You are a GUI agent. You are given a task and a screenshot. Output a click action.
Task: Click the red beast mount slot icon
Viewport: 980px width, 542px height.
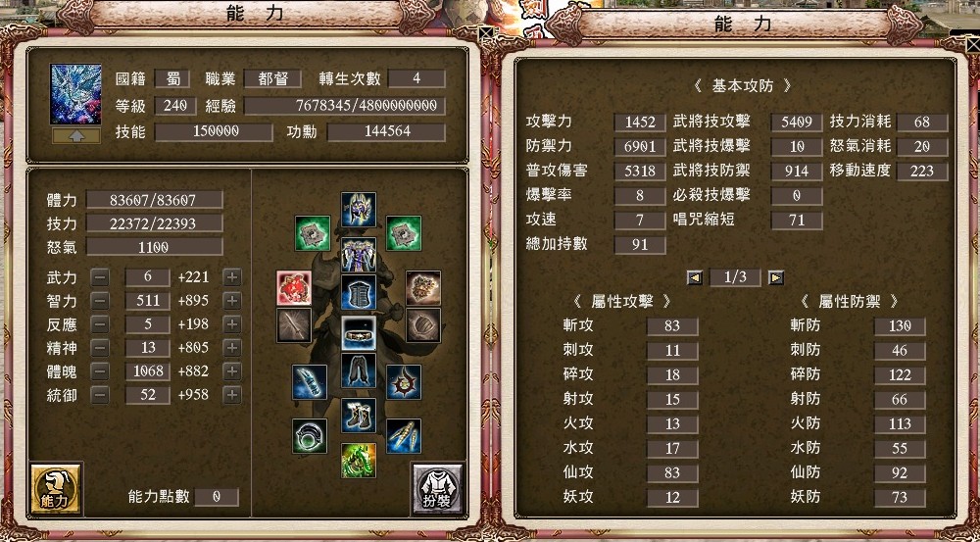(x=294, y=288)
